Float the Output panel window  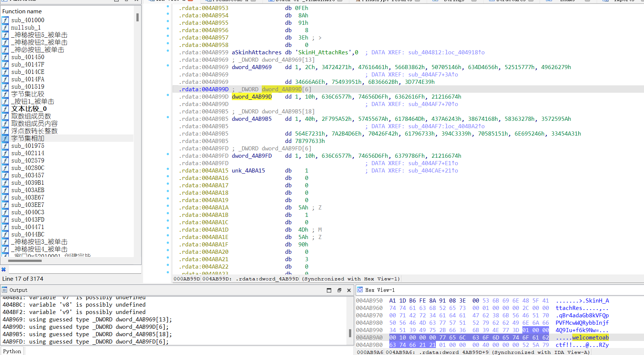tap(339, 290)
